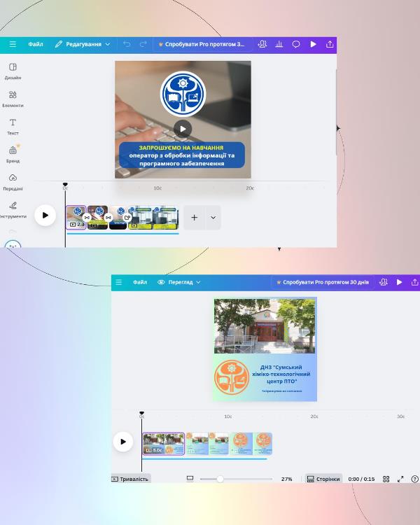Open the analytics bar chart icon
420x525 pixels.
pos(279,44)
